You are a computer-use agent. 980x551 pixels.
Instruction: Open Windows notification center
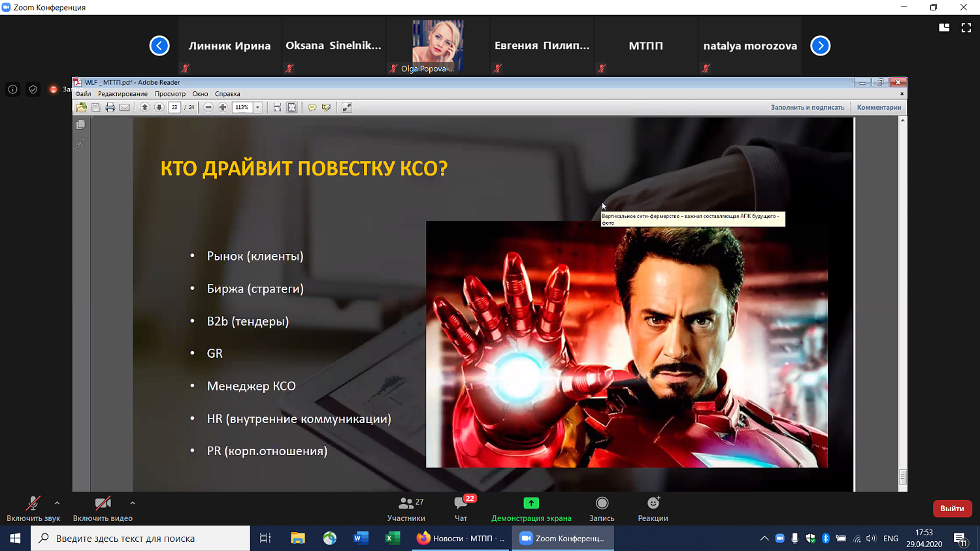point(960,539)
